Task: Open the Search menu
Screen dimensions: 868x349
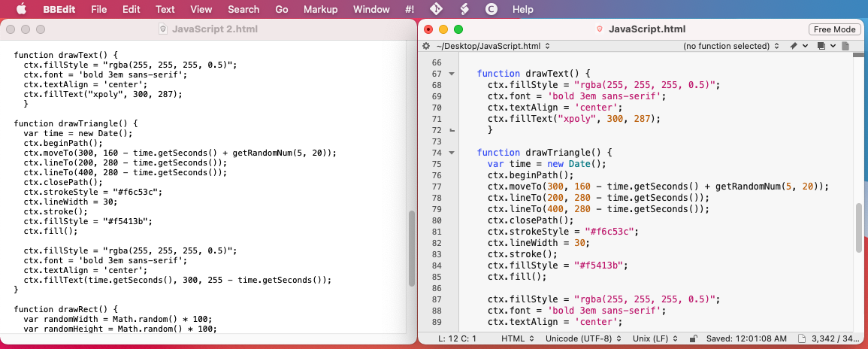Action: (x=243, y=9)
